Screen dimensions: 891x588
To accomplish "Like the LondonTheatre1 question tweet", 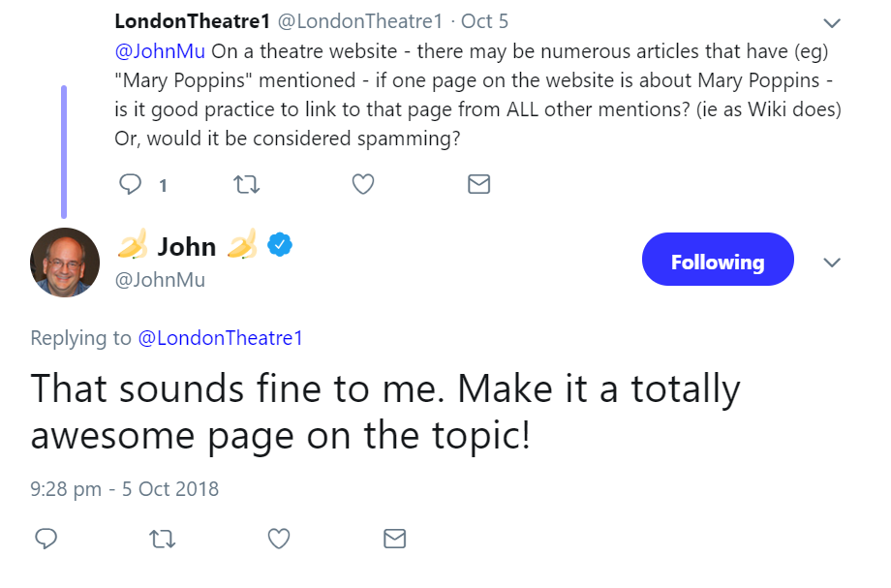I will point(363,184).
